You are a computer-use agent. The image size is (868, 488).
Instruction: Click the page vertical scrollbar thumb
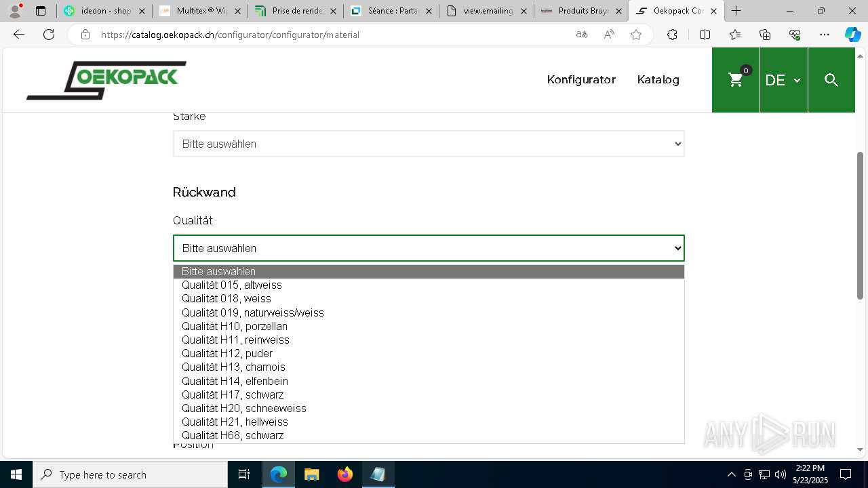[860, 225]
